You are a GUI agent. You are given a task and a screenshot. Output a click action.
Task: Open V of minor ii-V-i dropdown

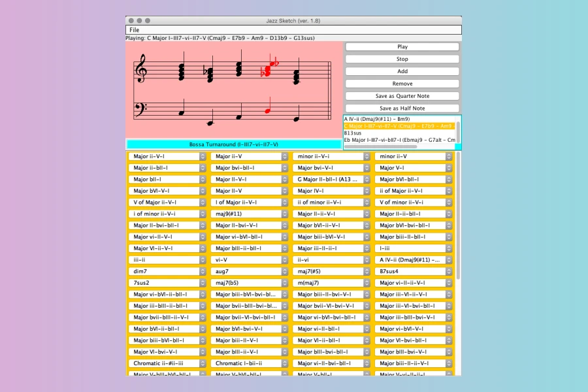click(x=414, y=203)
